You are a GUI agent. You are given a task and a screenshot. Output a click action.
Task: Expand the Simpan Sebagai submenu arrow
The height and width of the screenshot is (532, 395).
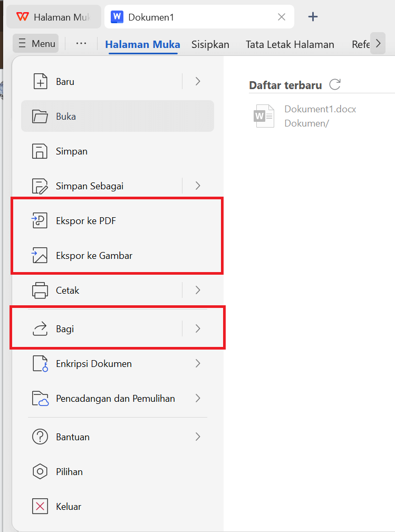tap(198, 186)
